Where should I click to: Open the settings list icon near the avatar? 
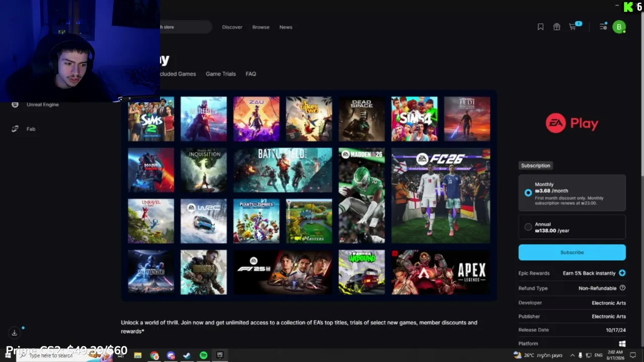603,27
